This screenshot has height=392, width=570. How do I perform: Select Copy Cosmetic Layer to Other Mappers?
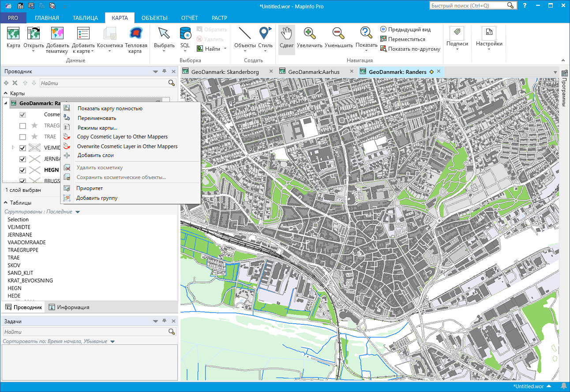point(122,137)
